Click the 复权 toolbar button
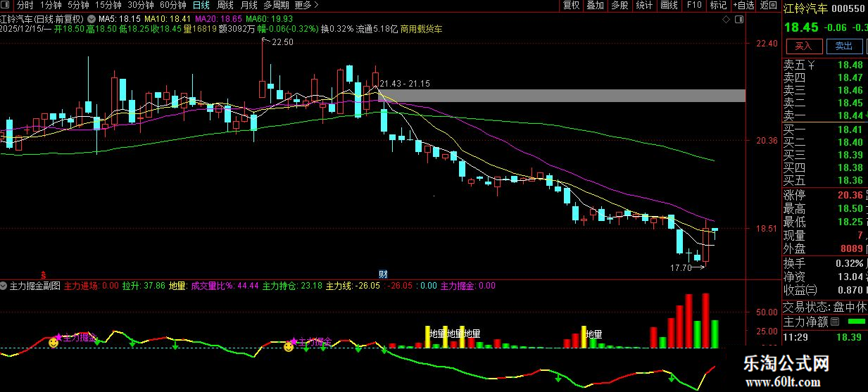Screen dimensions: 868x392 pyautogui.click(x=571, y=5)
